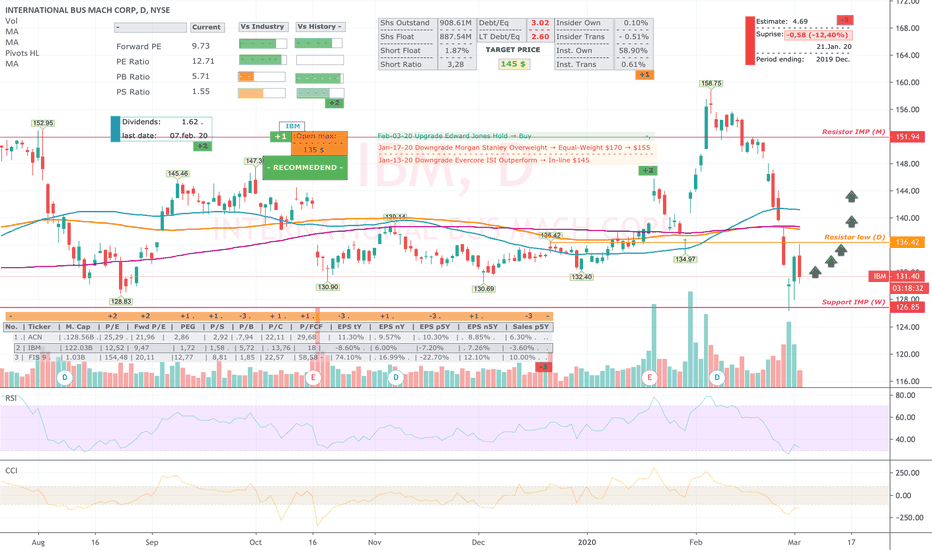Click the Dividends 1.62 info box
The height and width of the screenshot is (550, 932).
[161, 129]
